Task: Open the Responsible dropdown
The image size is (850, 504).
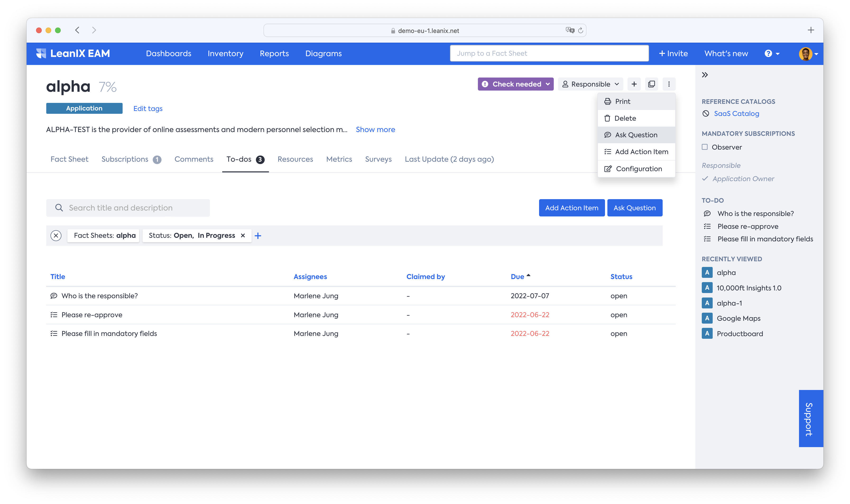Action: 591,84
